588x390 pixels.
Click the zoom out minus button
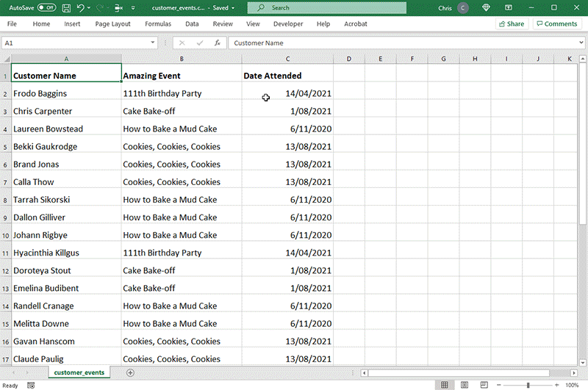tap(499, 385)
